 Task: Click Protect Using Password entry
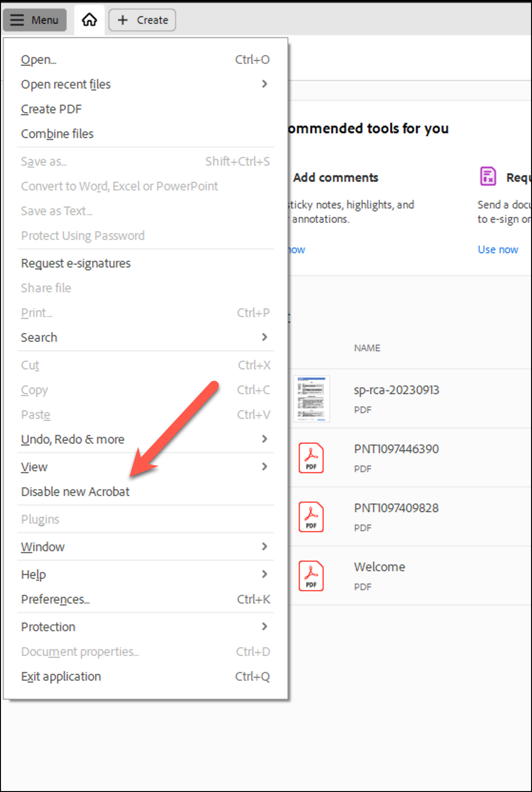(145, 236)
